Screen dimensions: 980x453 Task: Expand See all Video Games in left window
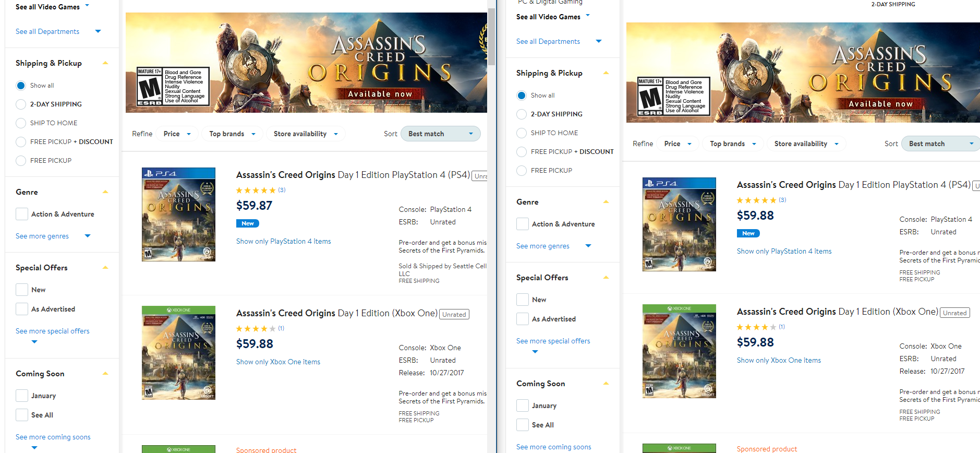tap(52, 7)
